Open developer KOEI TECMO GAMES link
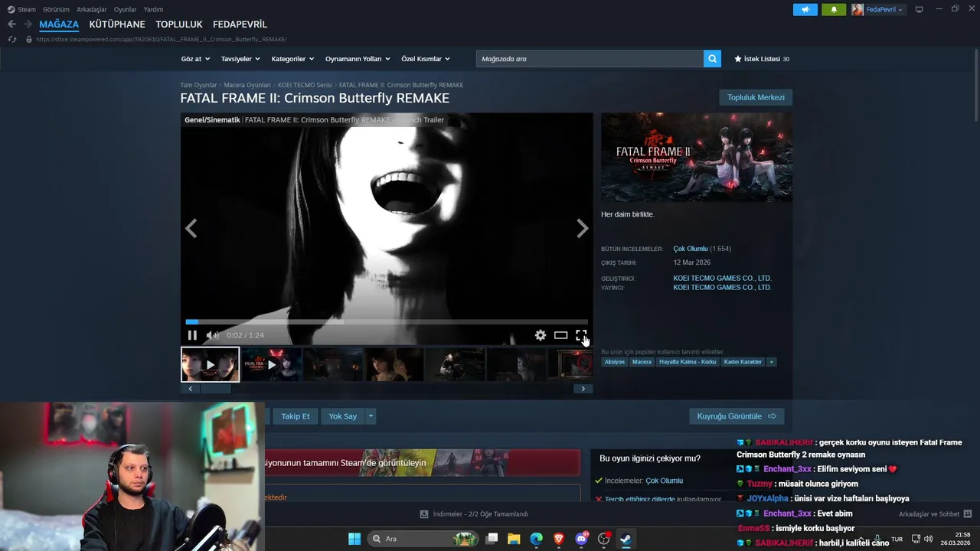 tap(722, 278)
